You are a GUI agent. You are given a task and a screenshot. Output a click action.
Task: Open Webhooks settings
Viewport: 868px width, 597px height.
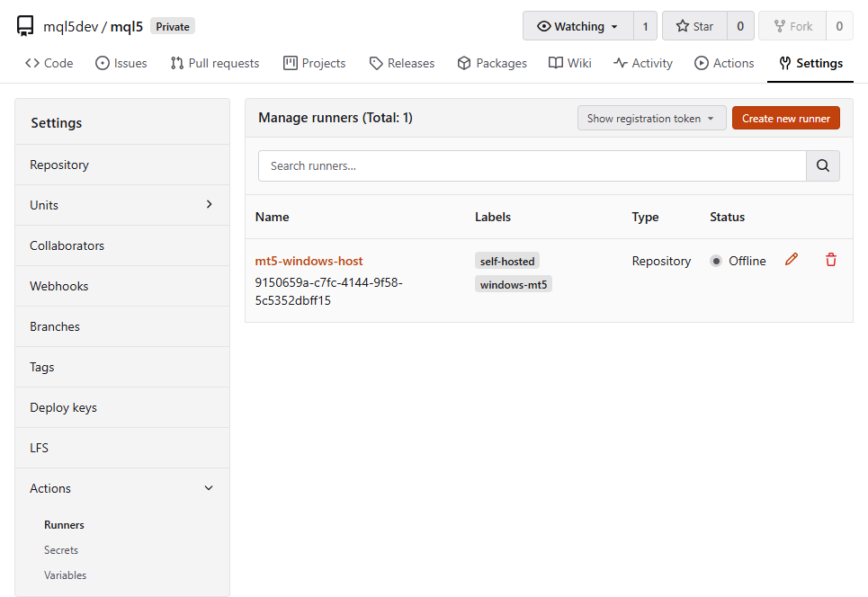coord(122,286)
